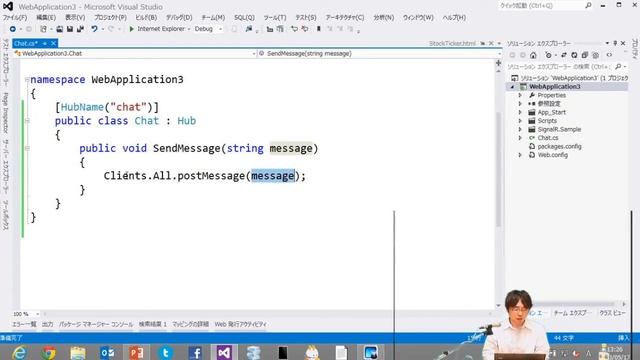The image size is (640, 360).
Task: Open PowerPoint from the taskbar
Action: click(136, 353)
